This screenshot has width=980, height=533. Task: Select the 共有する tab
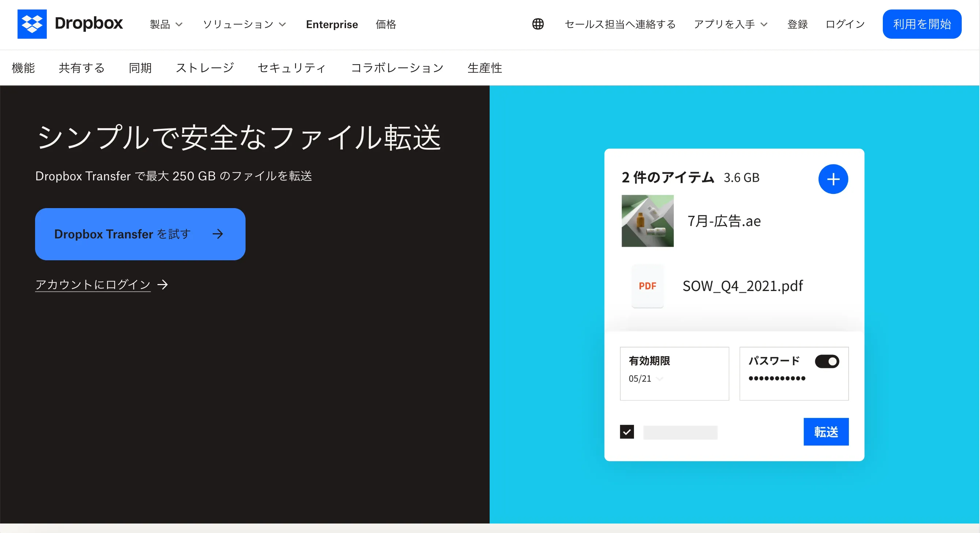pyautogui.click(x=82, y=68)
